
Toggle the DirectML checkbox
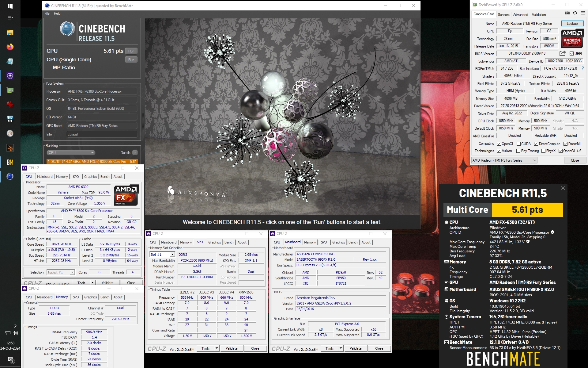[x=565, y=144]
